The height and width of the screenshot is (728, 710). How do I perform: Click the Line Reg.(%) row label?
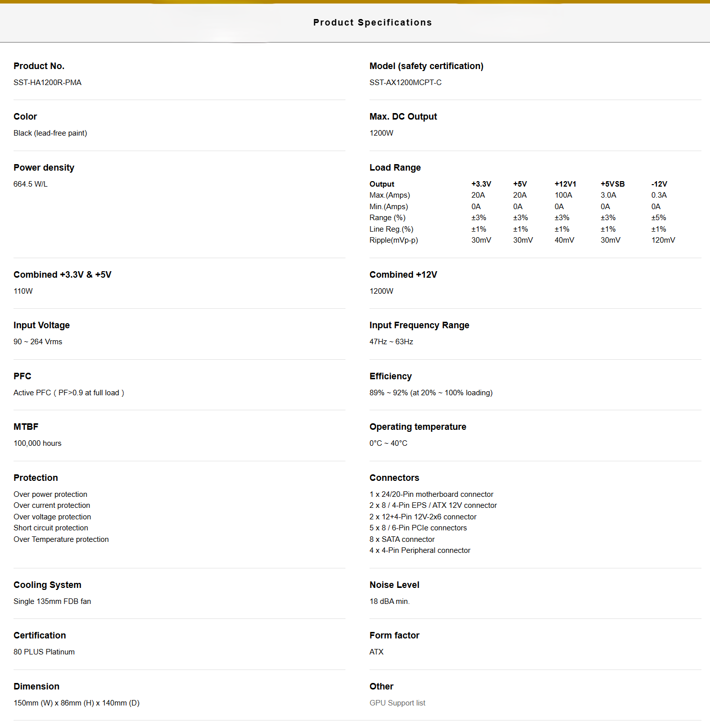tap(391, 229)
